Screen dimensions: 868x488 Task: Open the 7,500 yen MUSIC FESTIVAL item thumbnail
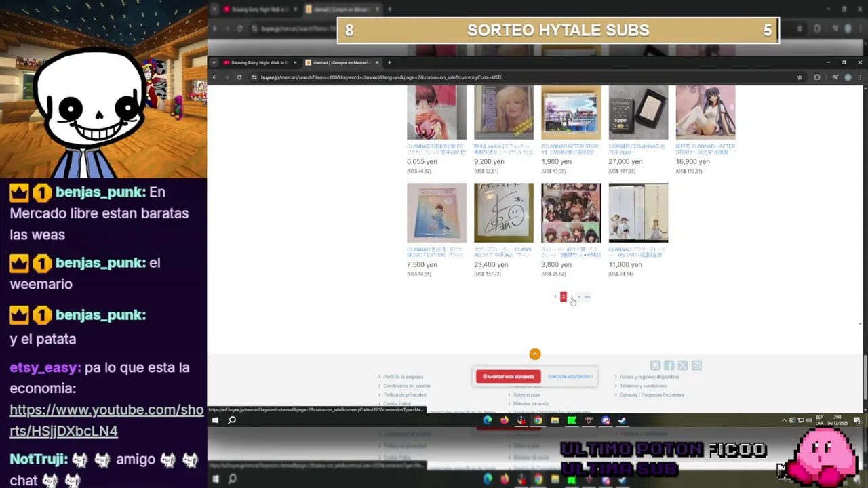tap(437, 213)
